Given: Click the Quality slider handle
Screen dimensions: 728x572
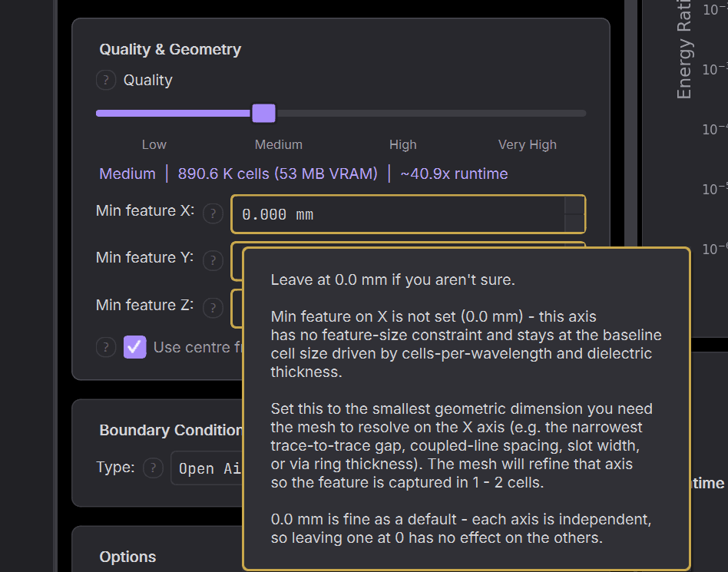Looking at the screenshot, I should tap(263, 114).
